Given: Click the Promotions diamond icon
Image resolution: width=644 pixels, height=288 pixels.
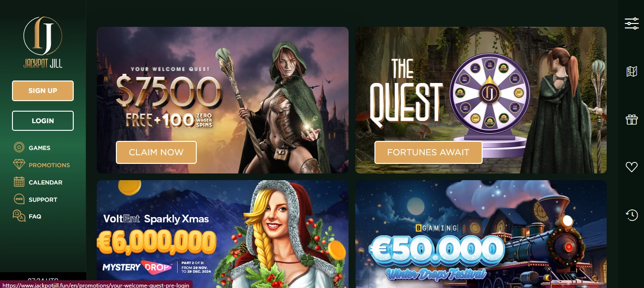Looking at the screenshot, I should [19, 165].
